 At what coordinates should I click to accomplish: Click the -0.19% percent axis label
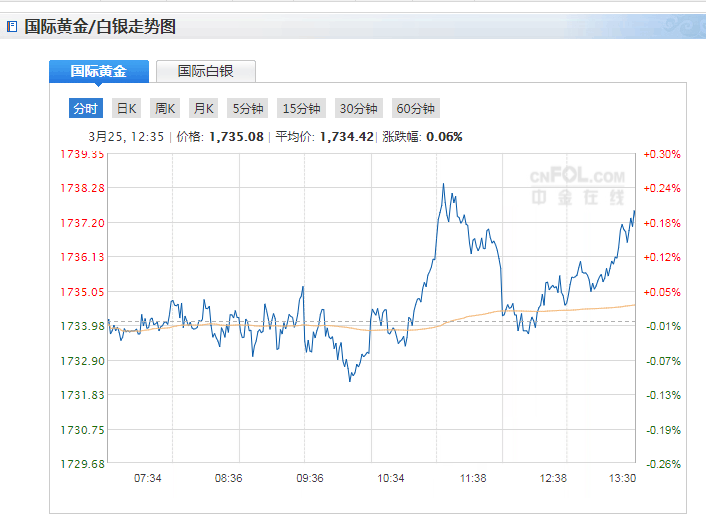point(663,430)
